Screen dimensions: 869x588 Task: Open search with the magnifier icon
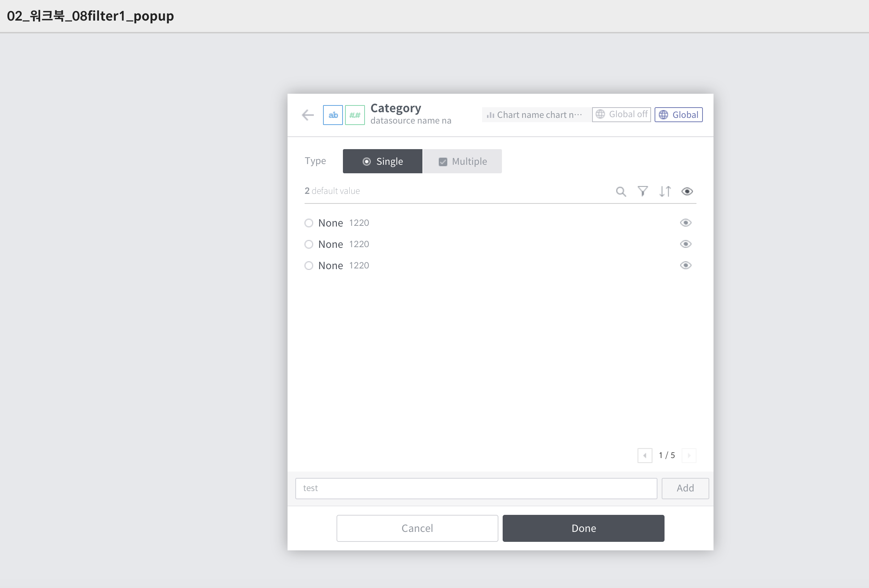pyautogui.click(x=621, y=191)
